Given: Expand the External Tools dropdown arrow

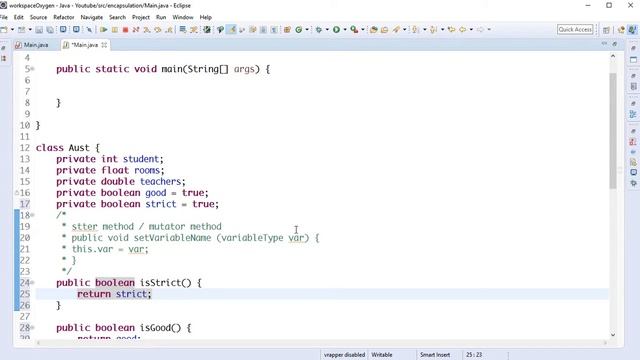Looking at the screenshot, I should pos(362,29).
